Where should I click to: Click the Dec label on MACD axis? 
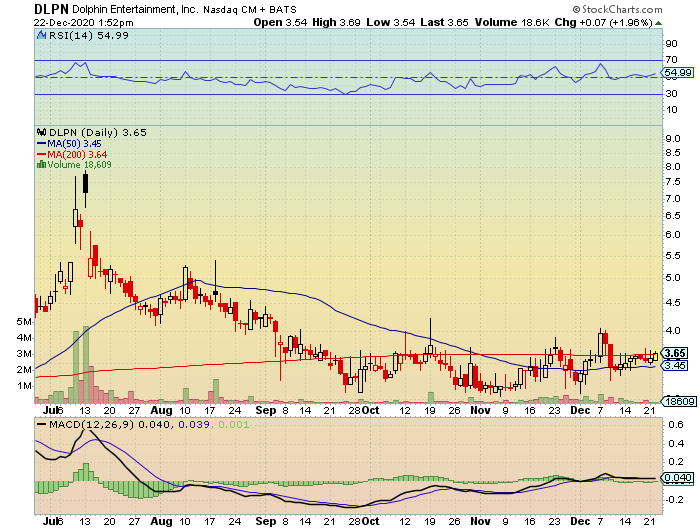[580, 522]
